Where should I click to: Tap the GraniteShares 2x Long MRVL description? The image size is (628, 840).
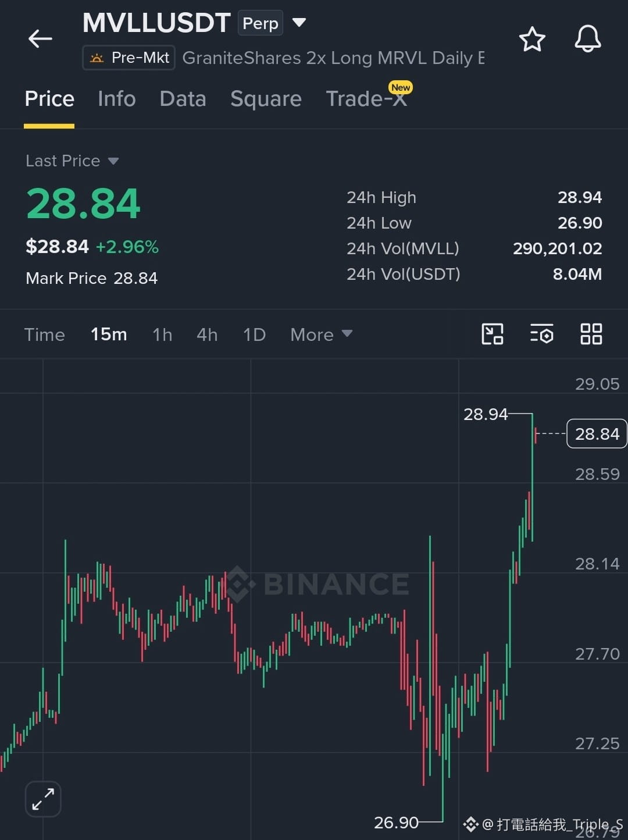coord(333,58)
